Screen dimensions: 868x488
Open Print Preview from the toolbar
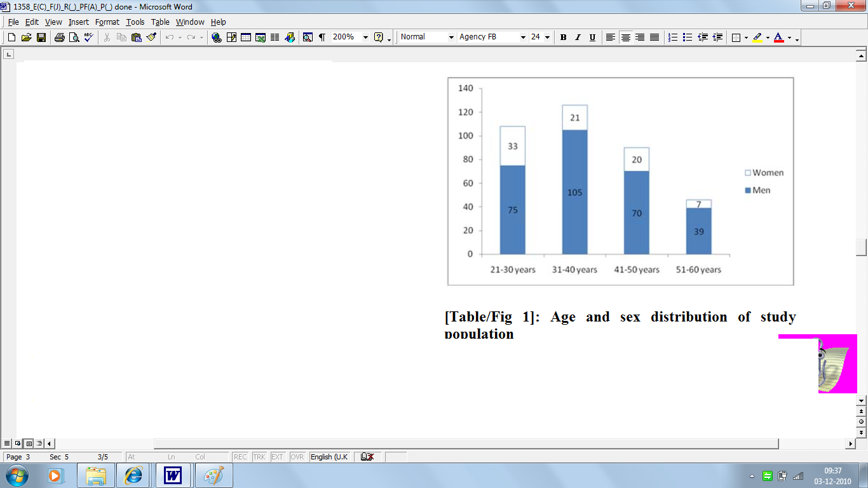point(74,37)
